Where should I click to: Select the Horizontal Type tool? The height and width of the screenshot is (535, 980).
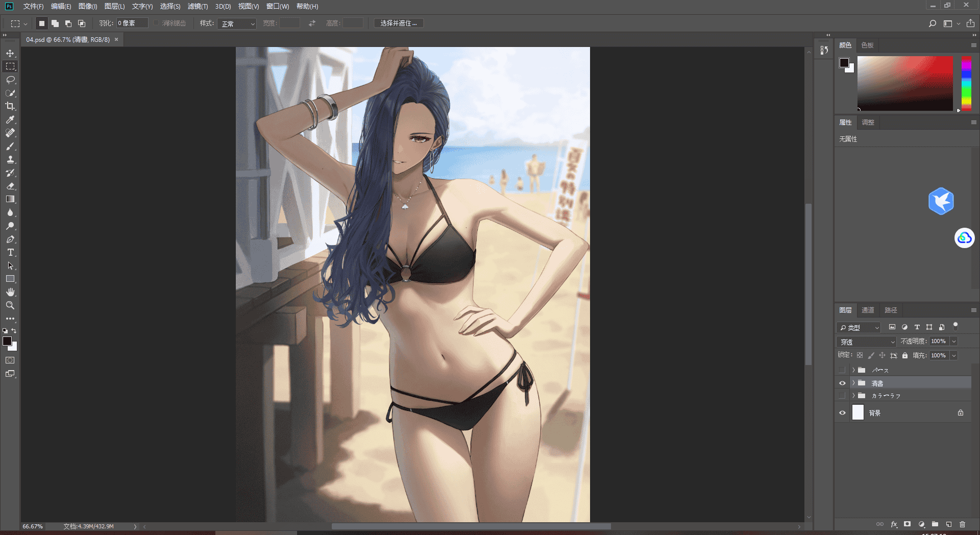pyautogui.click(x=10, y=252)
